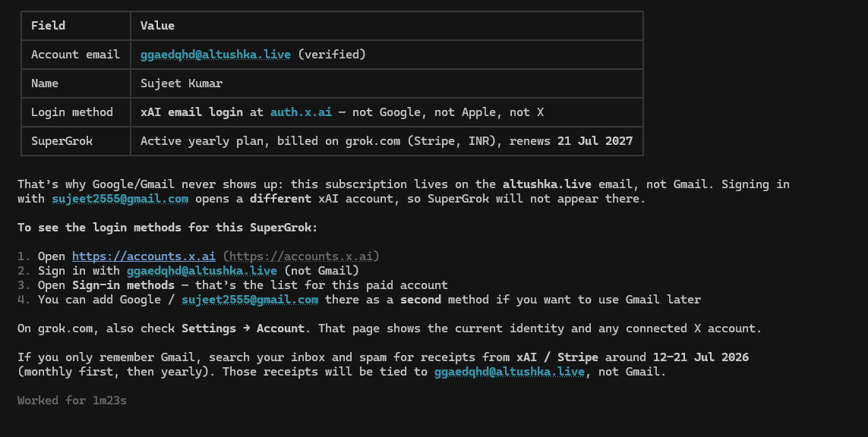Click the bold word 'different' in paragraph
Image resolution: width=868 pixels, height=437 pixels.
click(x=281, y=199)
